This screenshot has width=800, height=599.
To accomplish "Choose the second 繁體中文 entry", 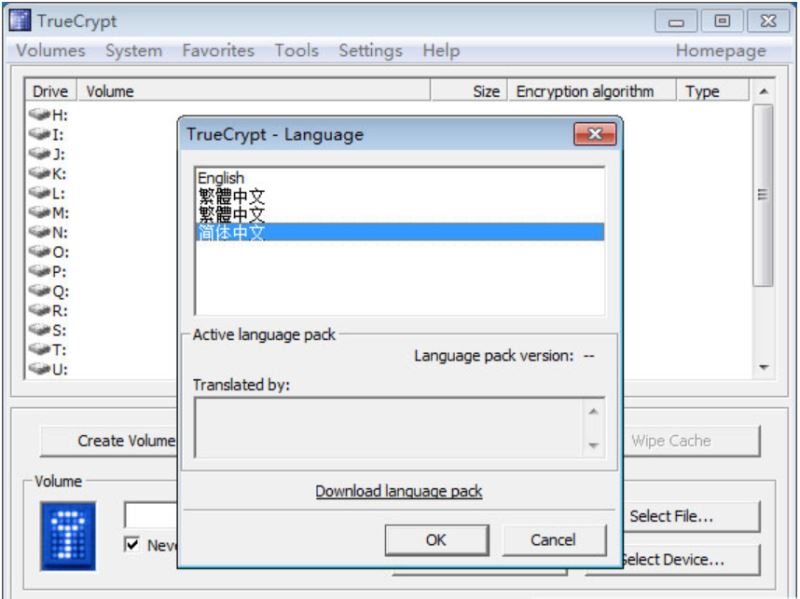I will 400,214.
